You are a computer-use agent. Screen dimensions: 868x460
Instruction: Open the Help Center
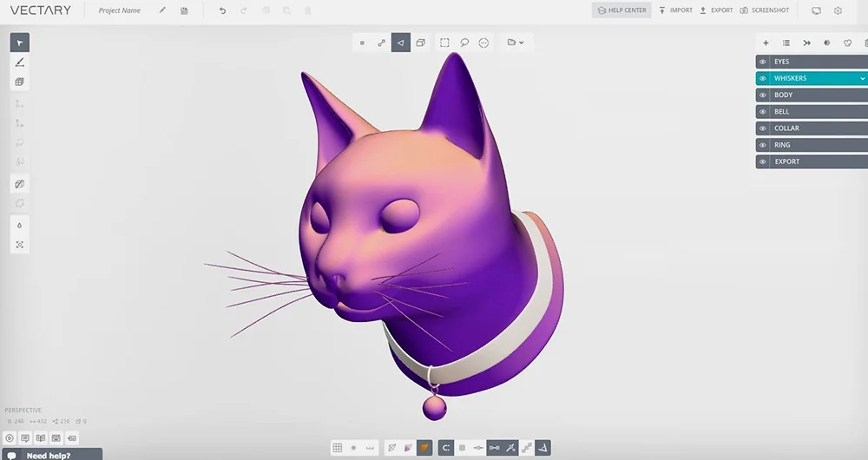point(621,10)
